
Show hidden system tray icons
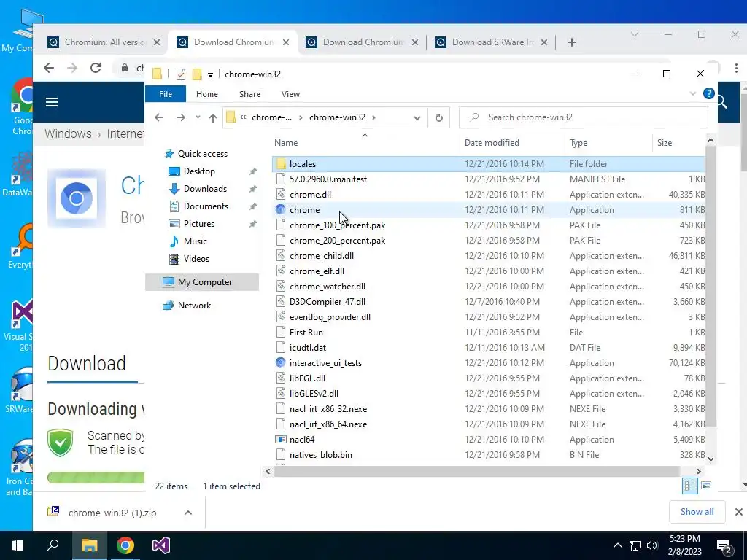click(x=617, y=545)
